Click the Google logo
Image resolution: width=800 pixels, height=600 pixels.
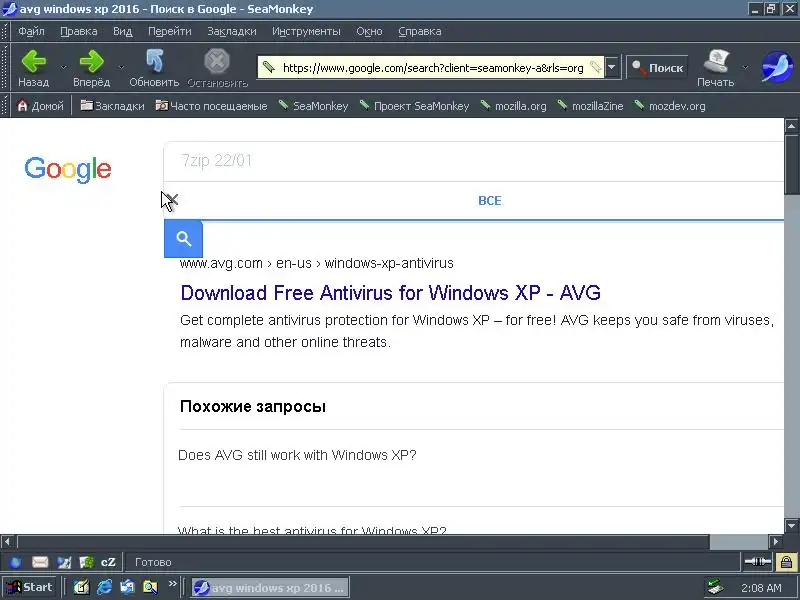coord(68,169)
